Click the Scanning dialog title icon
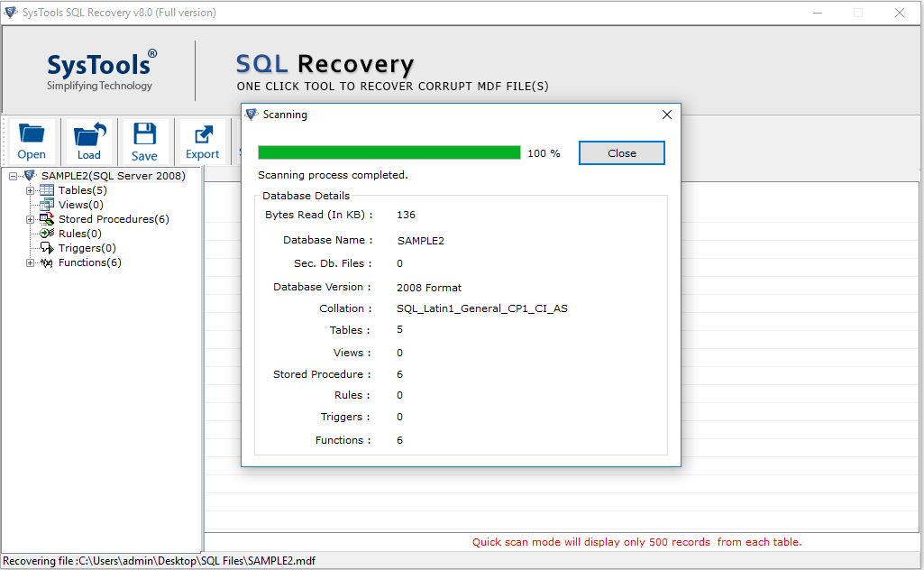924x570 pixels. click(x=252, y=115)
